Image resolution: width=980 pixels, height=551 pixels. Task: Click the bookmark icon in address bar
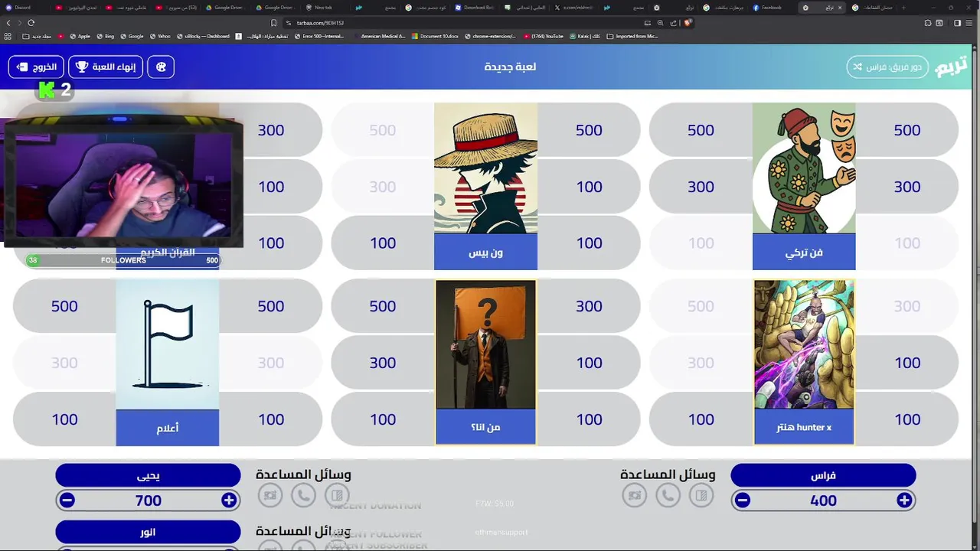[274, 23]
